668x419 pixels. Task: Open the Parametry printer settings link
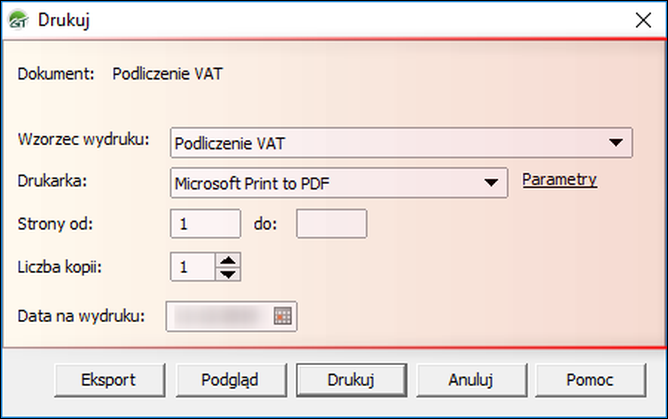(559, 180)
